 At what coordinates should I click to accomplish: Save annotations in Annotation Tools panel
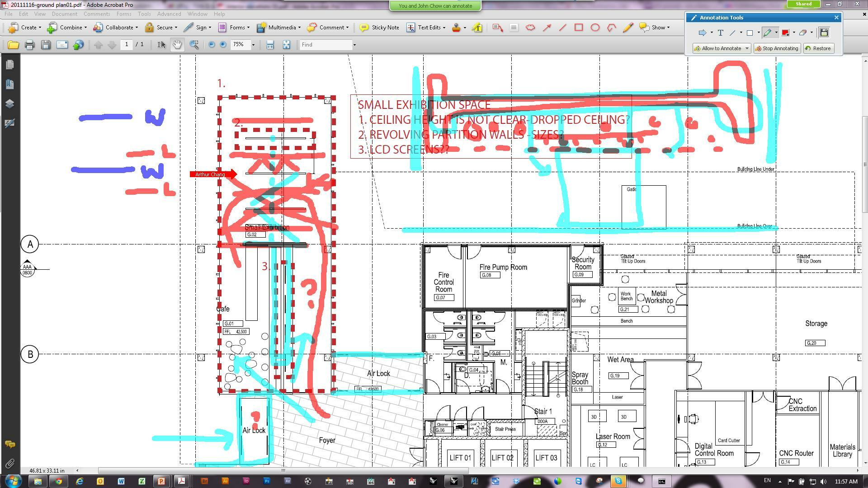(x=824, y=33)
